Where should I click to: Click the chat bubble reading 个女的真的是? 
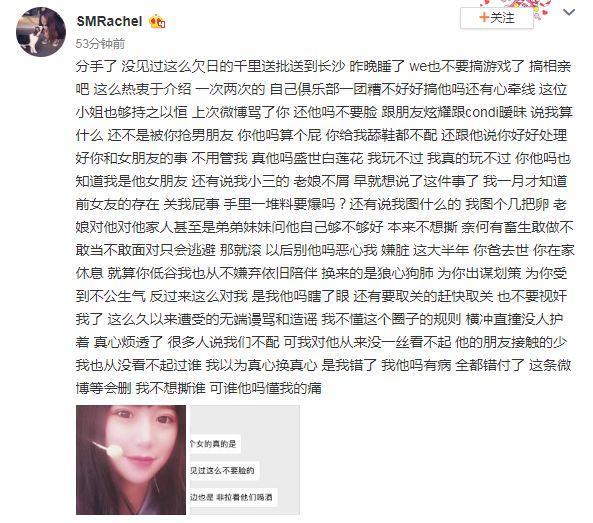[214, 444]
